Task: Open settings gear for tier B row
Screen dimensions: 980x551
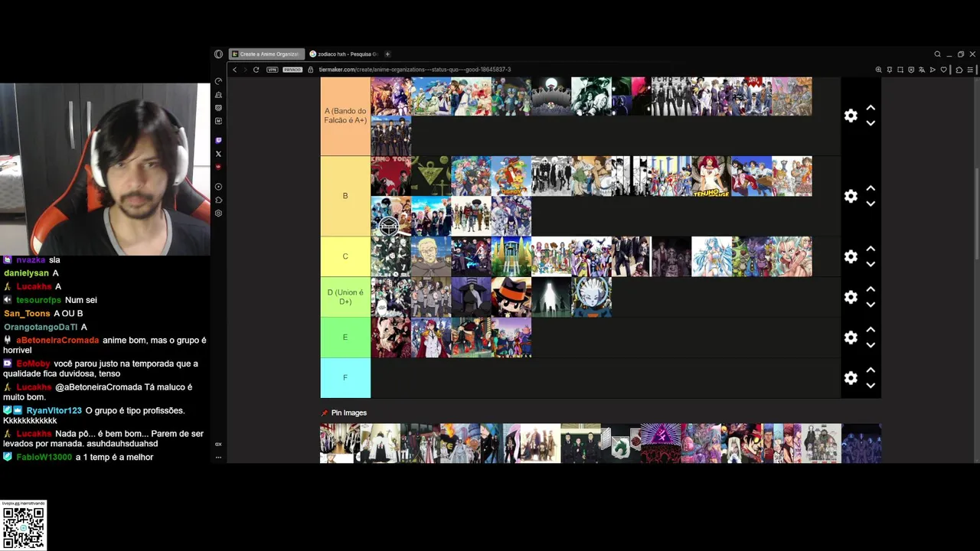Action: click(x=851, y=196)
